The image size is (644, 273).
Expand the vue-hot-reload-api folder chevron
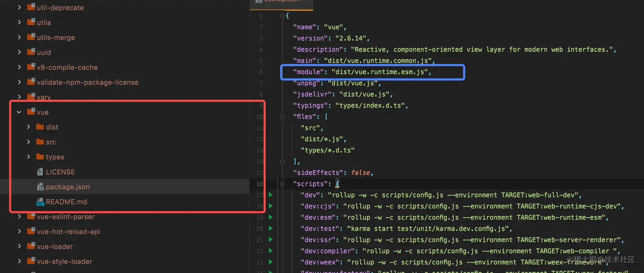tap(19, 232)
